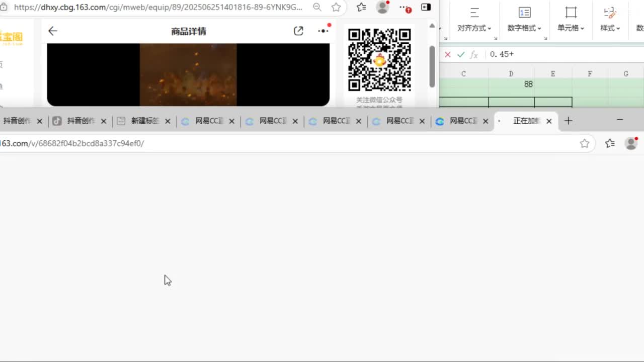Click the profile avatar in the top browser
The height and width of the screenshot is (362, 644).
pos(383,7)
